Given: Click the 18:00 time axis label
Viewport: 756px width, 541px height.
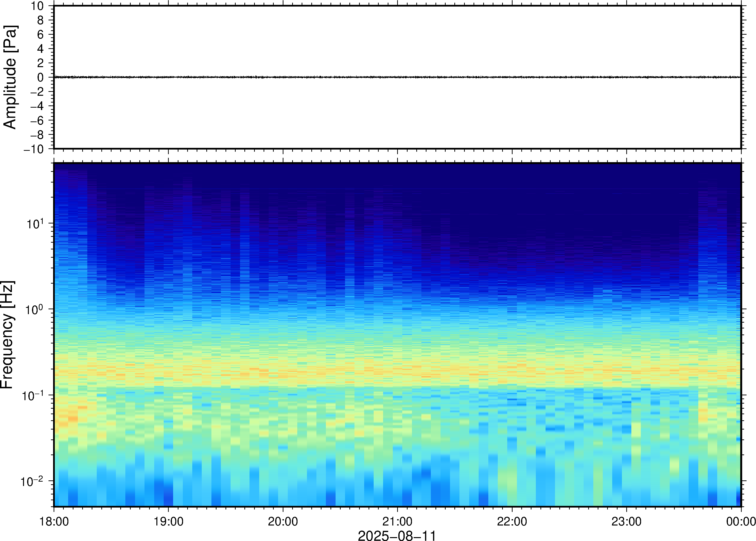Looking at the screenshot, I should [x=54, y=521].
